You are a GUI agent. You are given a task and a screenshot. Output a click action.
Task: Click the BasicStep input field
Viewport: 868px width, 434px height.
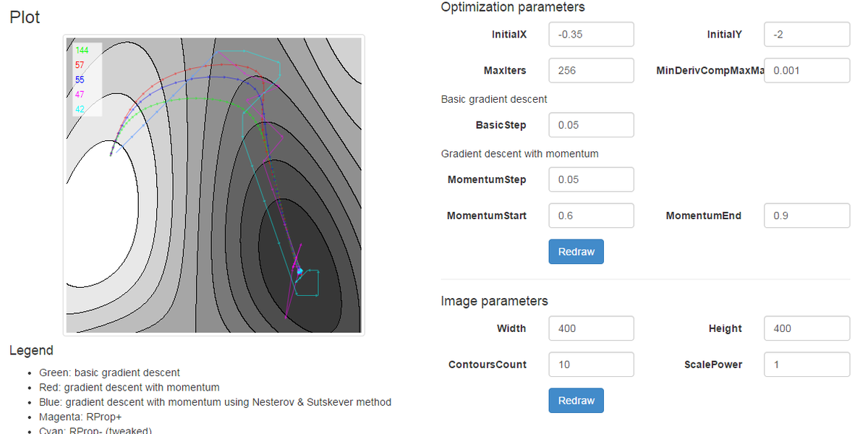[x=590, y=124]
